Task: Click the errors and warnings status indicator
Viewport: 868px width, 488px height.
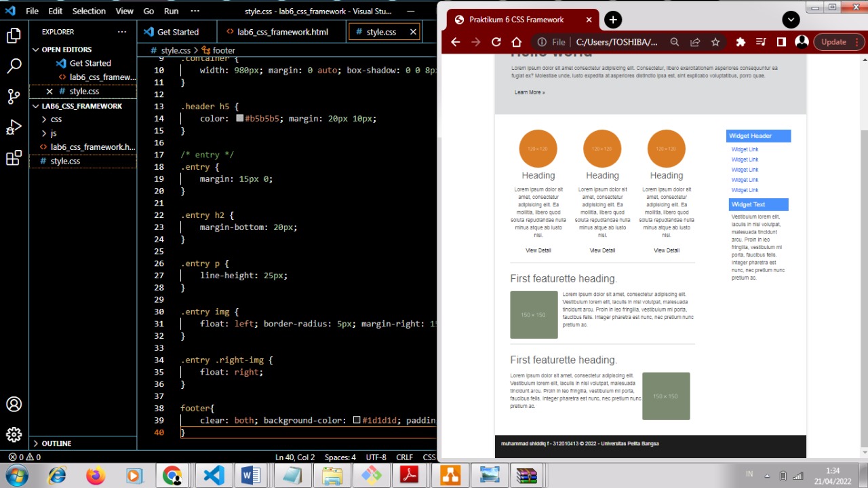Action: coord(24,457)
